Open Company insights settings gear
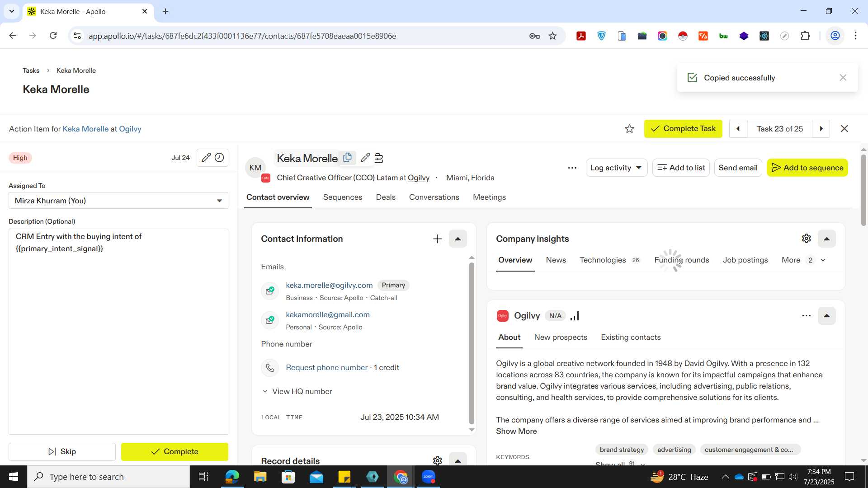Screen dimensions: 868x488 tap(806, 239)
